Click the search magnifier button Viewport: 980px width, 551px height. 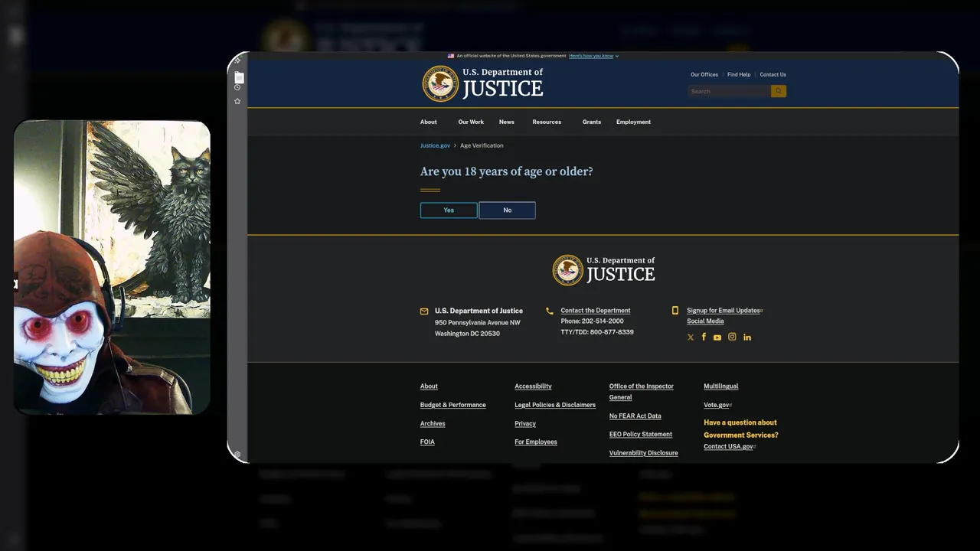pyautogui.click(x=779, y=91)
